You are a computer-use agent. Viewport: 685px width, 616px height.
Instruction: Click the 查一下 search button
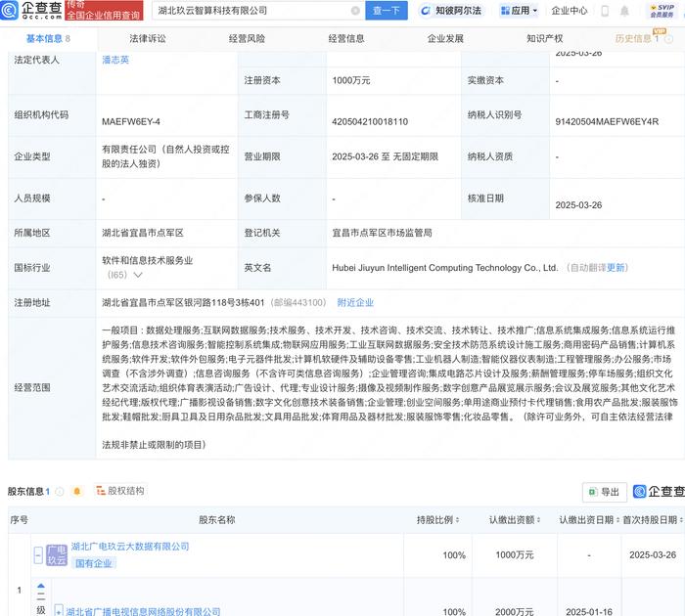pyautogui.click(x=387, y=11)
